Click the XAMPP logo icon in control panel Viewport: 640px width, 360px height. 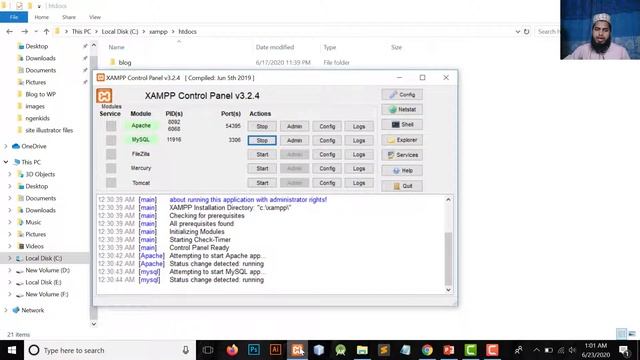(x=104, y=96)
